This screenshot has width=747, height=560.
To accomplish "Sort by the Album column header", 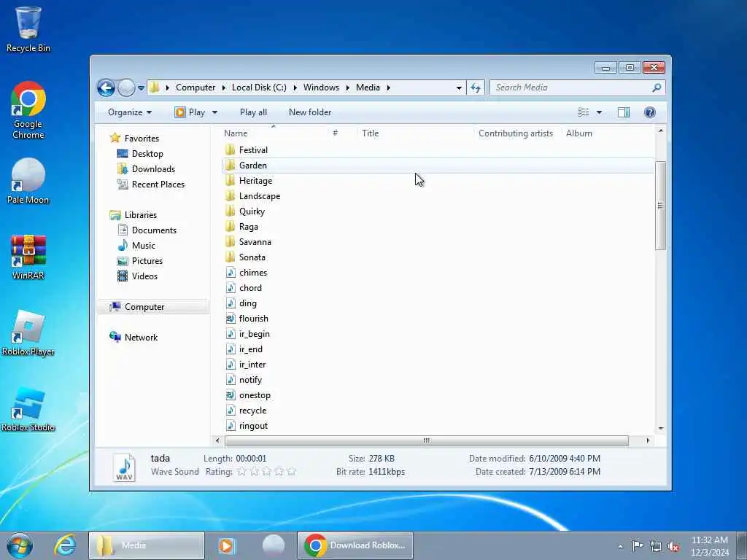I will (x=578, y=133).
